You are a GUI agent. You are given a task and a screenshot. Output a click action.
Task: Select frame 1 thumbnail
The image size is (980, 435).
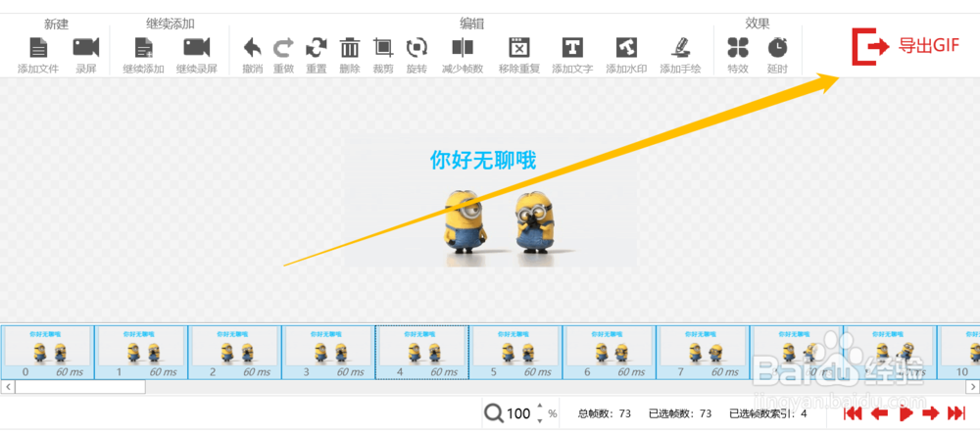141,352
